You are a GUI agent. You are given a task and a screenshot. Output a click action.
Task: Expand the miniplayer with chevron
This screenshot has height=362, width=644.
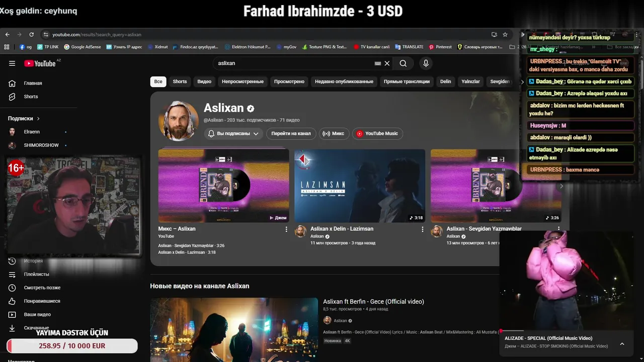pyautogui.click(x=622, y=344)
